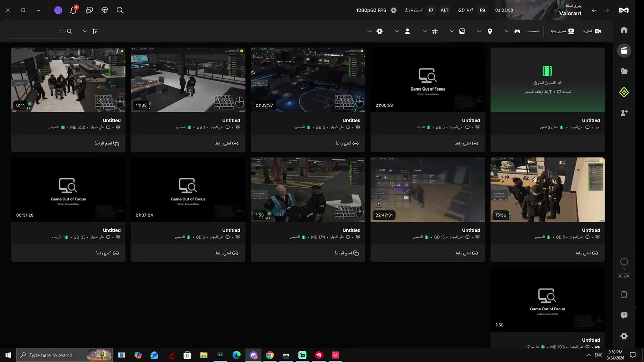This screenshot has width=644, height=362.
Task: Open the premium diamond icon
Action: tap(105, 10)
